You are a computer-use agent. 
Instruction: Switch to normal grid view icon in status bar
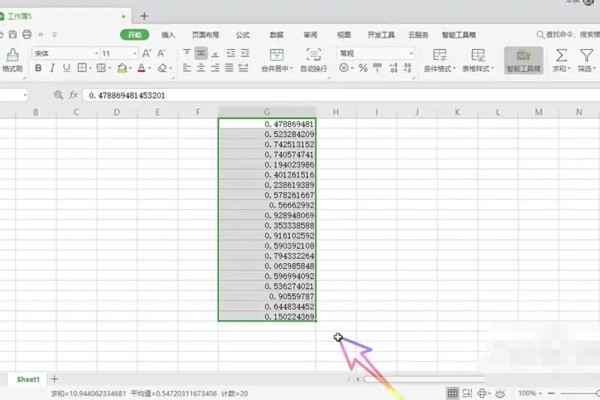pos(453,393)
